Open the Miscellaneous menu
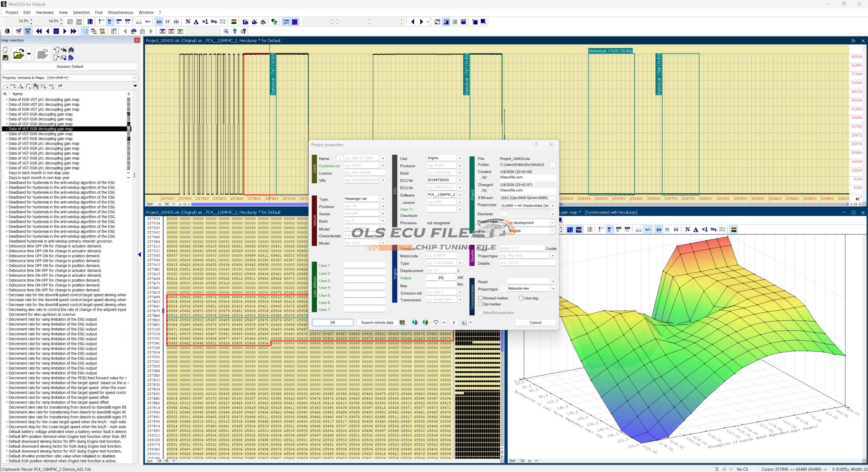Image resolution: width=868 pixels, height=472 pixels. point(120,12)
